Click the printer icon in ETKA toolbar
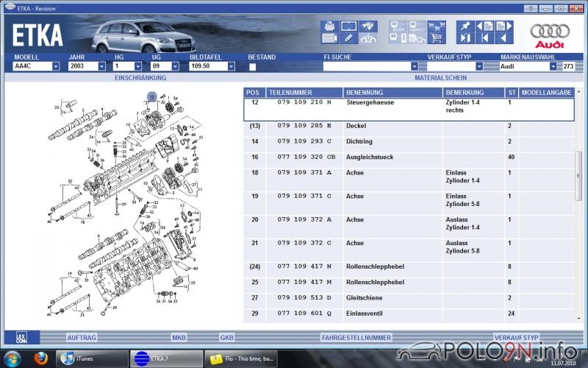Viewport: 588px width, 368px height. pyautogui.click(x=329, y=26)
